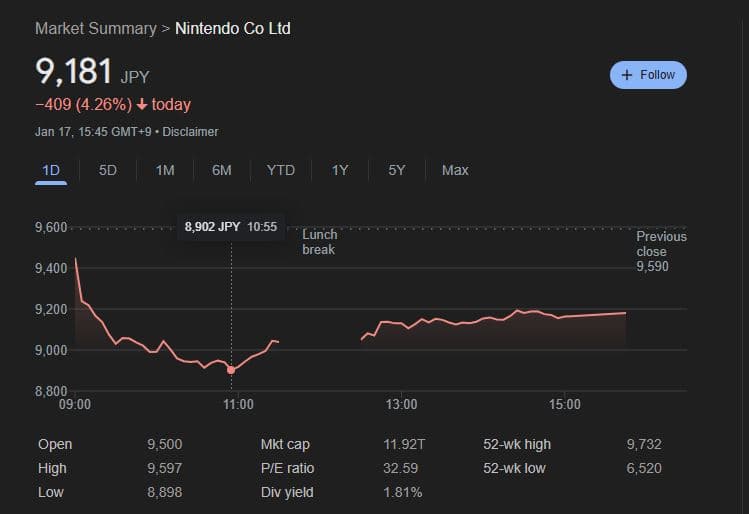
Task: Click the Lunch break chart label
Action: 320,242
